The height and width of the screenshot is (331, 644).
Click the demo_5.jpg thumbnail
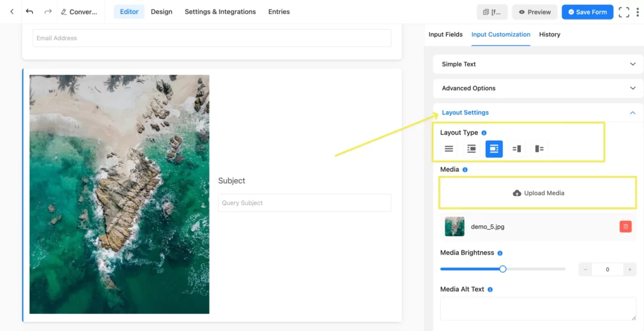point(455,226)
